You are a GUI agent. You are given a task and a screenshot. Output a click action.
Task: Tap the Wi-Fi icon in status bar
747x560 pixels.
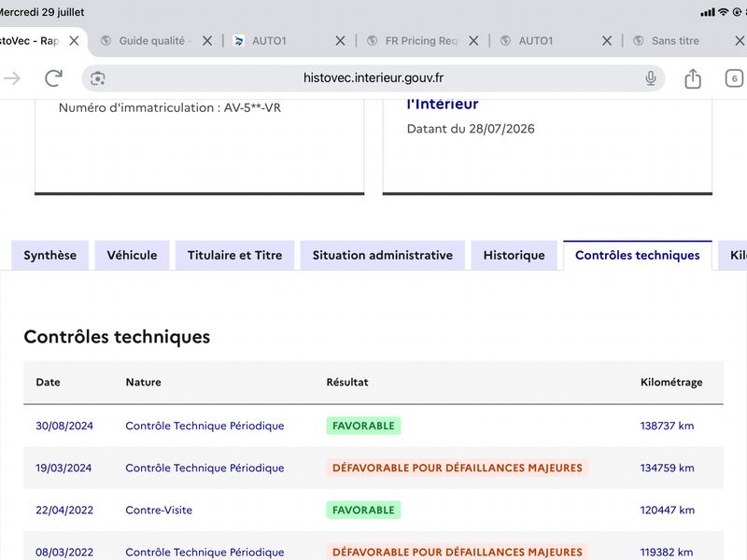pyautogui.click(x=724, y=12)
